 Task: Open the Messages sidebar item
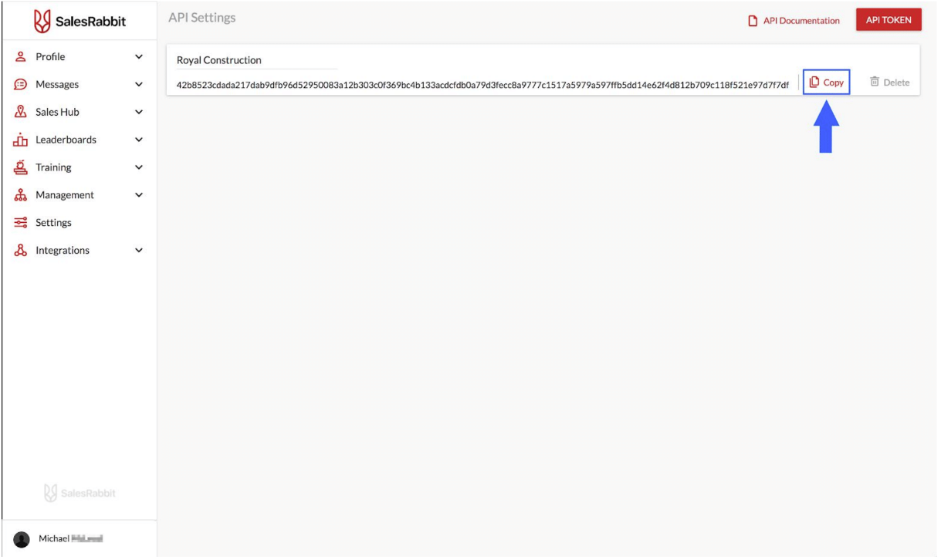(80, 84)
